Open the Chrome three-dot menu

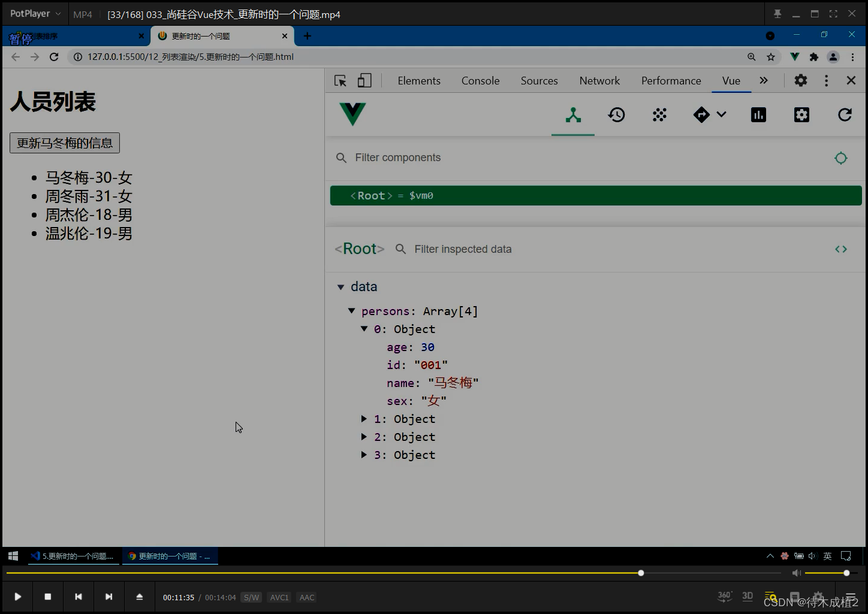852,57
